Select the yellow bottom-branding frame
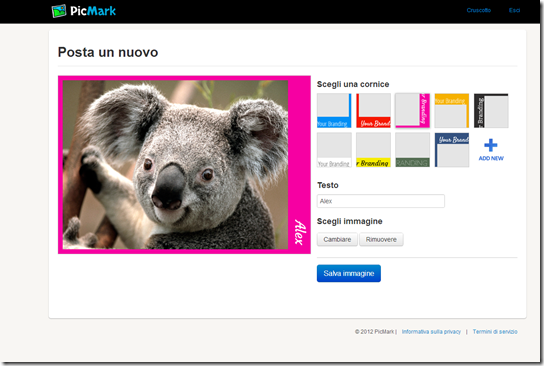This screenshot has height=366, width=544. (x=373, y=150)
